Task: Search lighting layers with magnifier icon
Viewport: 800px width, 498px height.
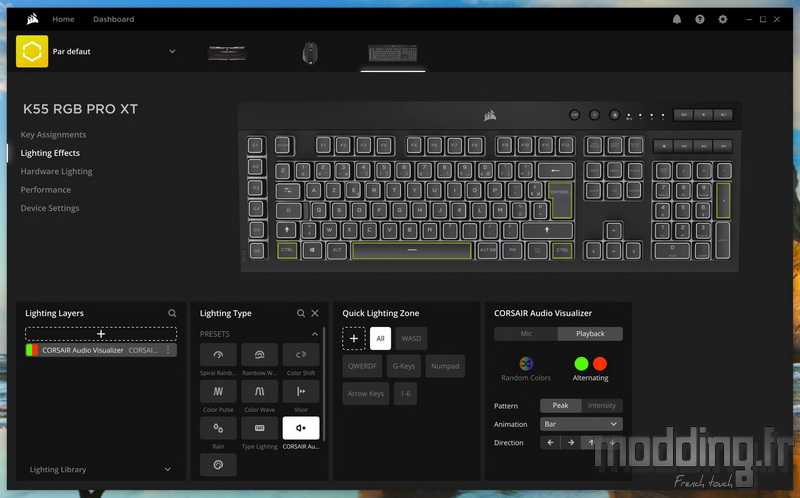Action: [x=172, y=313]
